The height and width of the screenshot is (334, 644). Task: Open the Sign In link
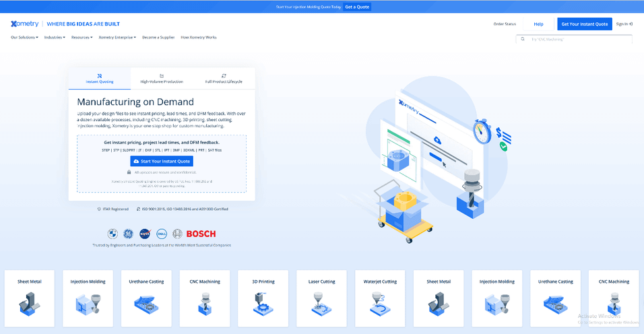[624, 24]
